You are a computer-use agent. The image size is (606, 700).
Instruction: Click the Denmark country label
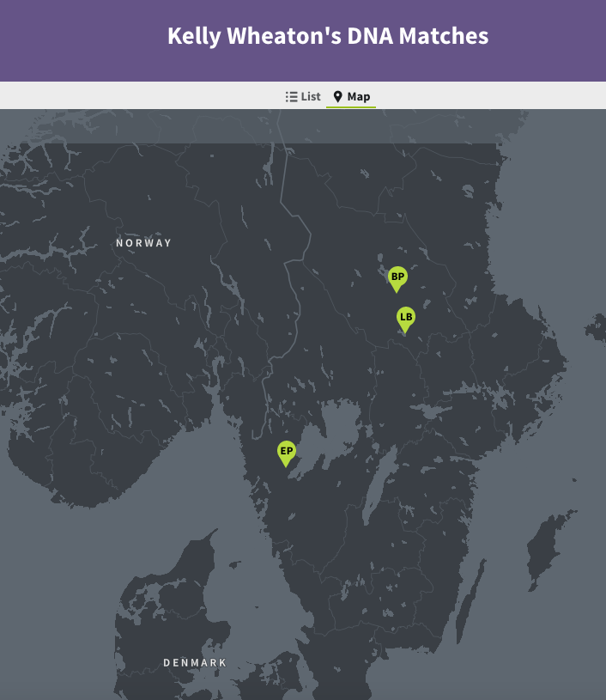click(x=195, y=663)
